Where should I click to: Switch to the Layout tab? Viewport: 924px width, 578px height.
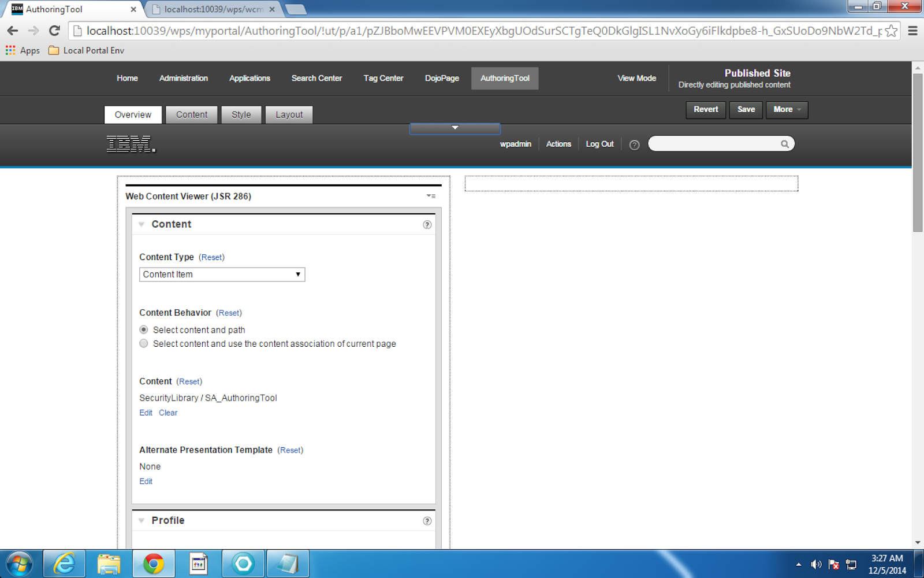289,114
